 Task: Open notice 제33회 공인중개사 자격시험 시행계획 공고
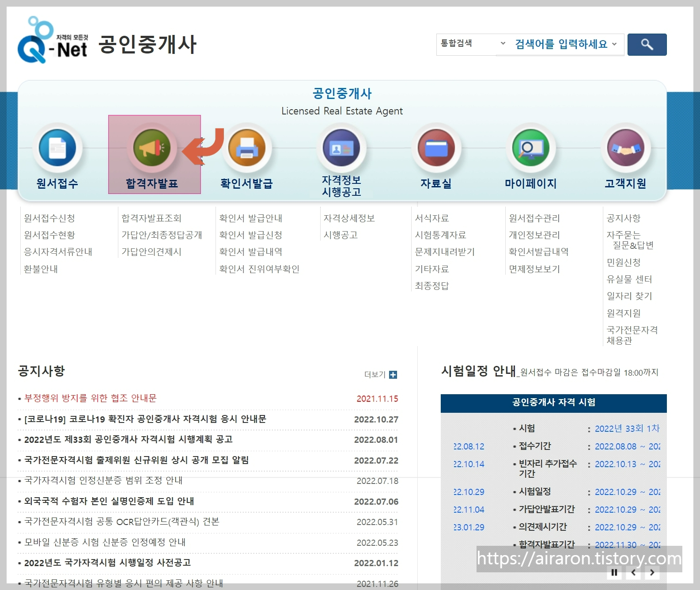pyautogui.click(x=129, y=439)
